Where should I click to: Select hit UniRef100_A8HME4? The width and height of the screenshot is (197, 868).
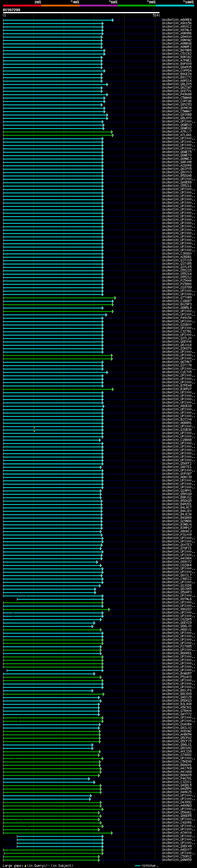(177, 20)
